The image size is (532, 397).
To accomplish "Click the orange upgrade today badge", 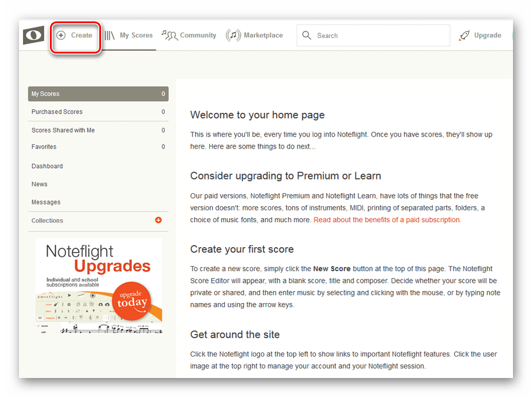I will point(131,301).
